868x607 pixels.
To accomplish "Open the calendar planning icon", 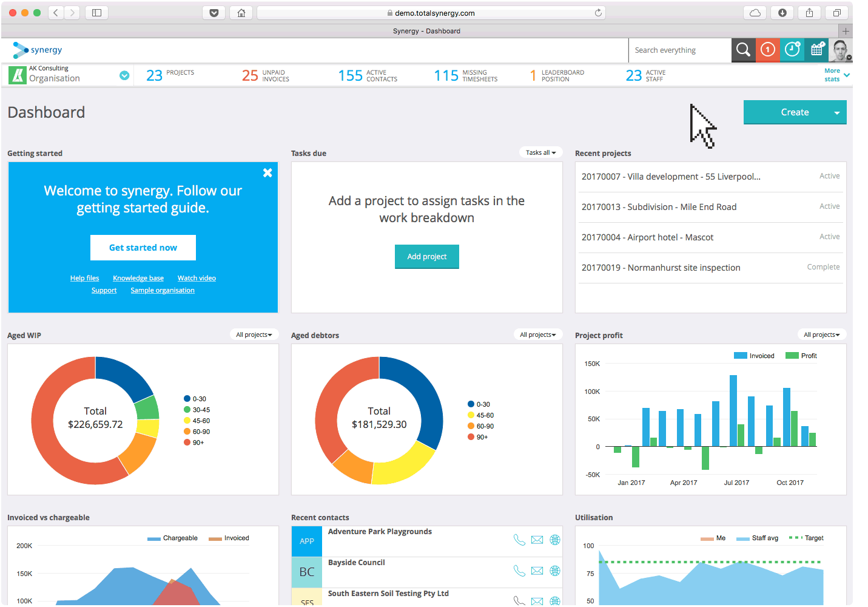I will click(816, 50).
